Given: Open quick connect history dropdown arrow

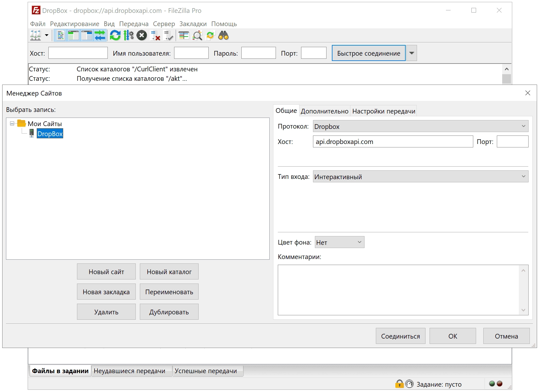Looking at the screenshot, I should [x=412, y=53].
